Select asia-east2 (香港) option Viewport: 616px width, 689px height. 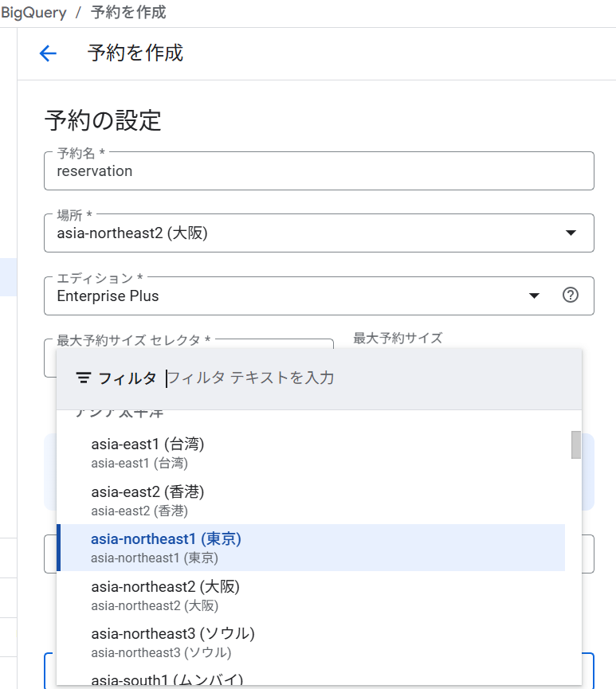point(311,500)
